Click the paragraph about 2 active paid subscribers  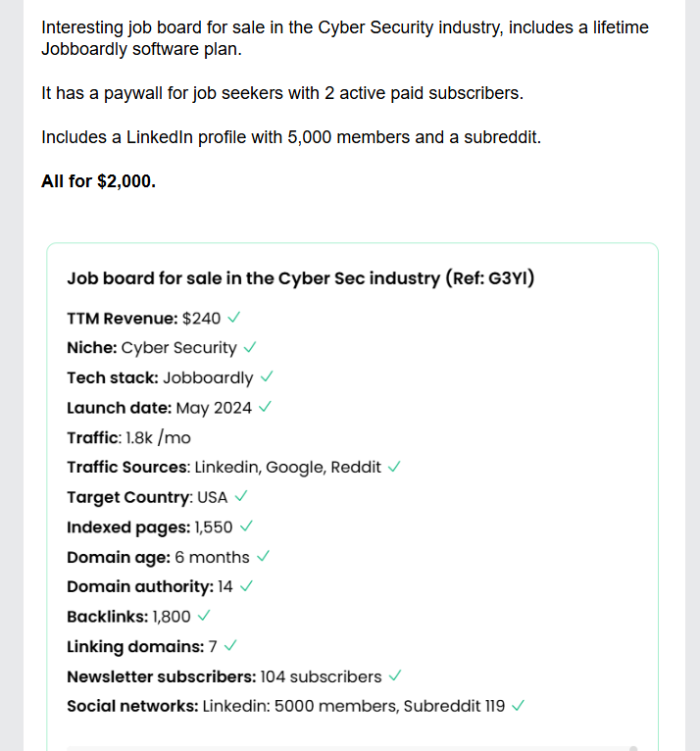click(282, 94)
